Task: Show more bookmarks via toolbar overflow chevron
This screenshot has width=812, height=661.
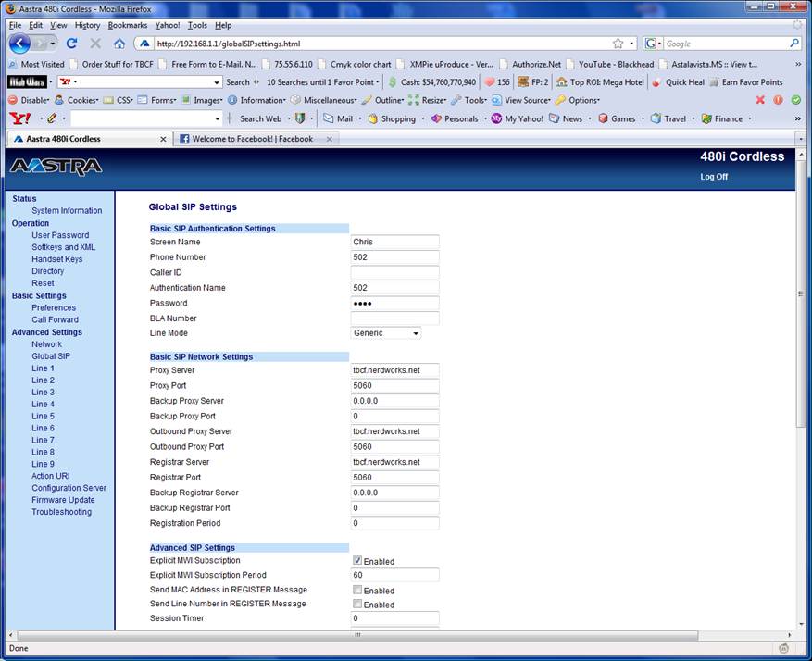Action: [798, 64]
